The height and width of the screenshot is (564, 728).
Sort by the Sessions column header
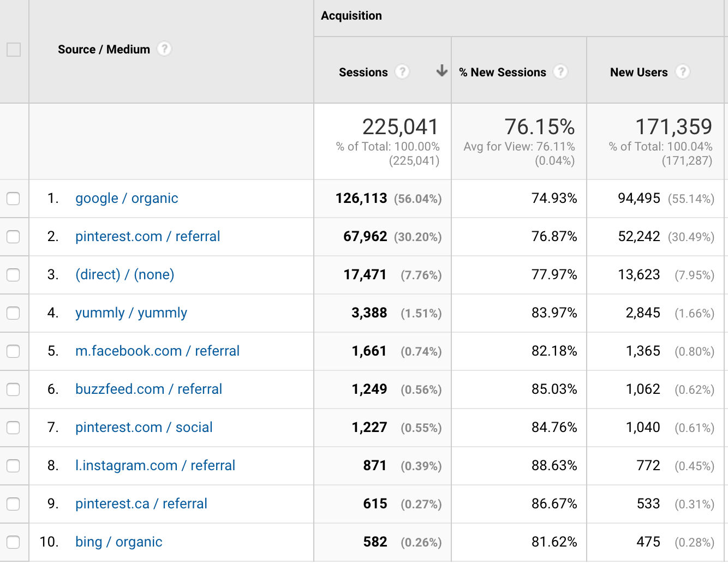coord(363,72)
